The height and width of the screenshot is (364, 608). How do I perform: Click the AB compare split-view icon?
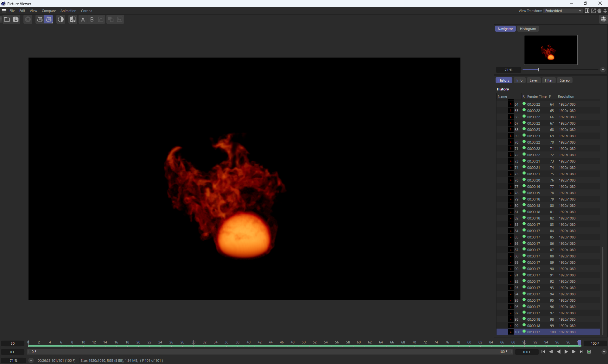(x=73, y=20)
